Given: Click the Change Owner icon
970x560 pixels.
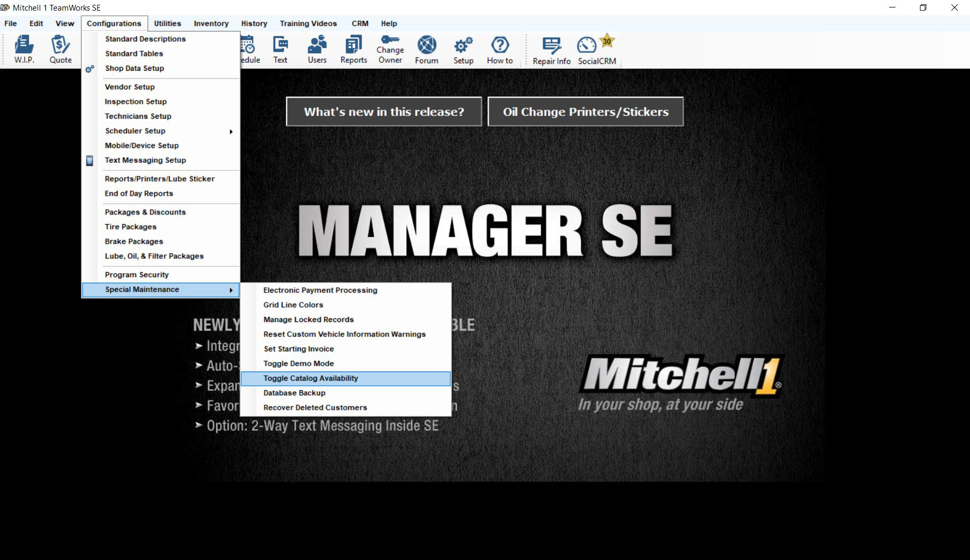Looking at the screenshot, I should point(390,49).
